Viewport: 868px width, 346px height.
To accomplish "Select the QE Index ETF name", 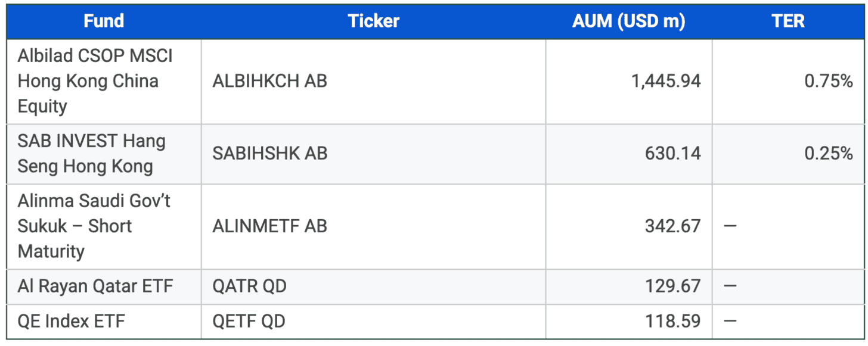I will click(x=72, y=322).
